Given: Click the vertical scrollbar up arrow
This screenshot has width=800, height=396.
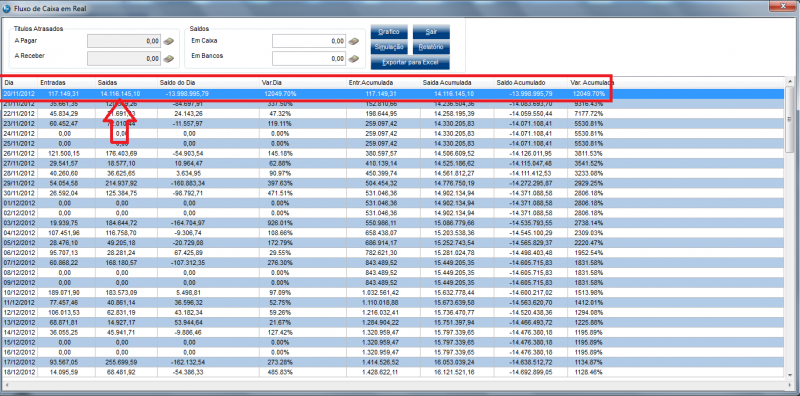Looking at the screenshot, I should click(790, 82).
